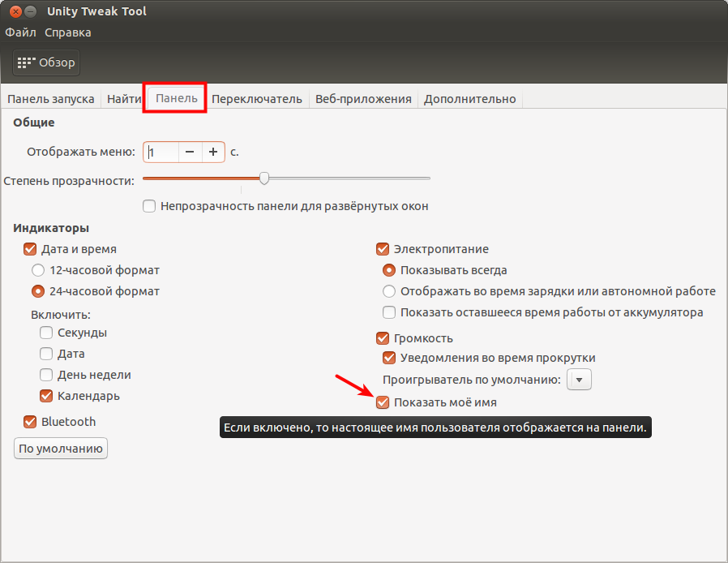Switch to the Найти tab
The width and height of the screenshot is (728, 563).
[123, 99]
